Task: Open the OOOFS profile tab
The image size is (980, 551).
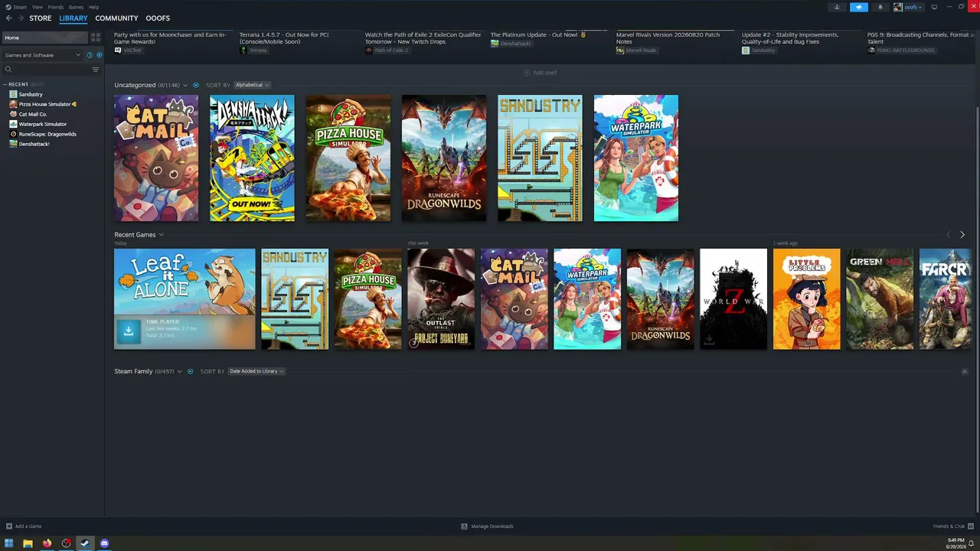Action: point(158,18)
